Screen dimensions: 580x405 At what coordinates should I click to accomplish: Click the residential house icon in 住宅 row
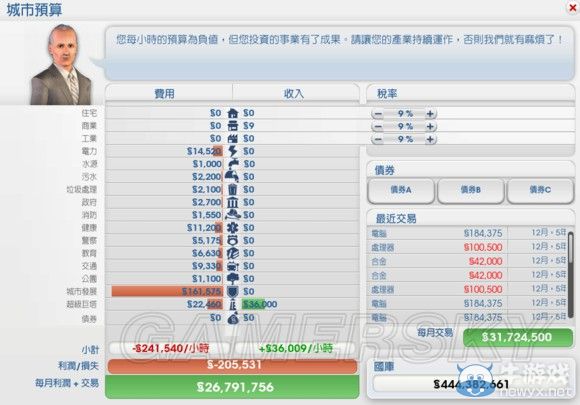232,113
